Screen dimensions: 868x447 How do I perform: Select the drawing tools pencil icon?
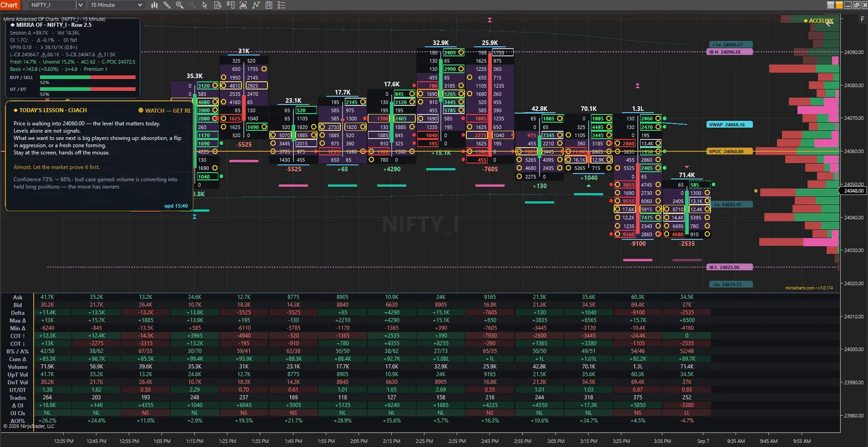(x=167, y=5)
